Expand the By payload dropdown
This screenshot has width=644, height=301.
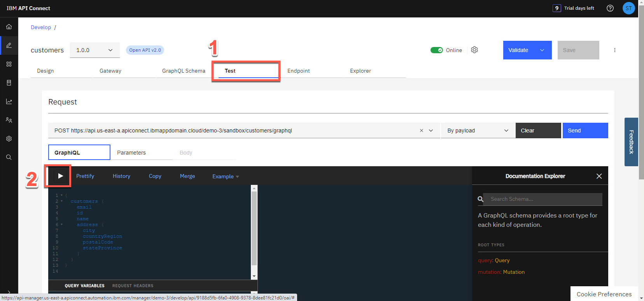pyautogui.click(x=478, y=130)
